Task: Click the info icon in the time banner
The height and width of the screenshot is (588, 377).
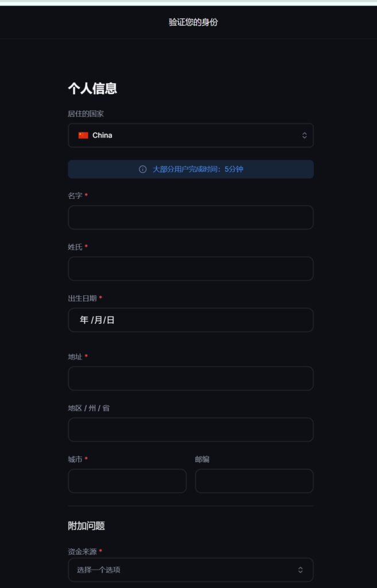Action: coord(142,169)
